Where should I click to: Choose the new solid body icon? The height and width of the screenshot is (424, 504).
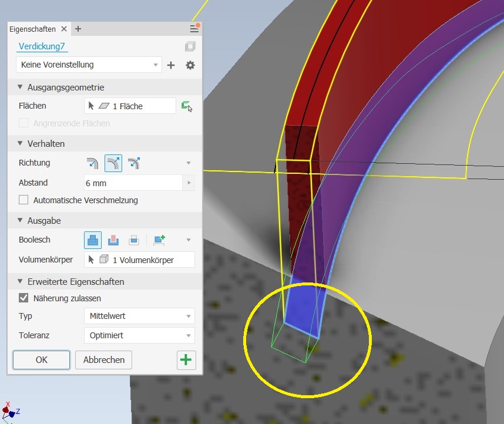159,240
